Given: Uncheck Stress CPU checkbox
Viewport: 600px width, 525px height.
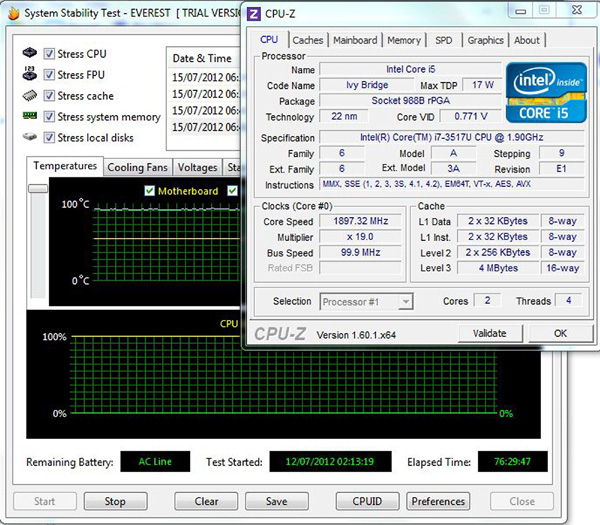Looking at the screenshot, I should pos(49,54).
